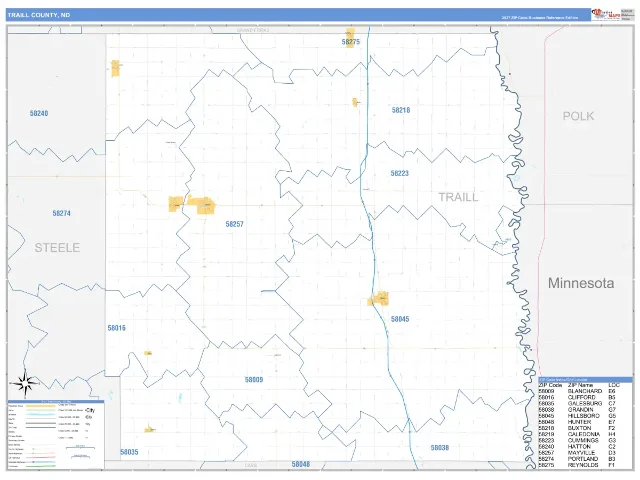Click the ZIP Name column header
The height and width of the screenshot is (480, 640).
580,385
